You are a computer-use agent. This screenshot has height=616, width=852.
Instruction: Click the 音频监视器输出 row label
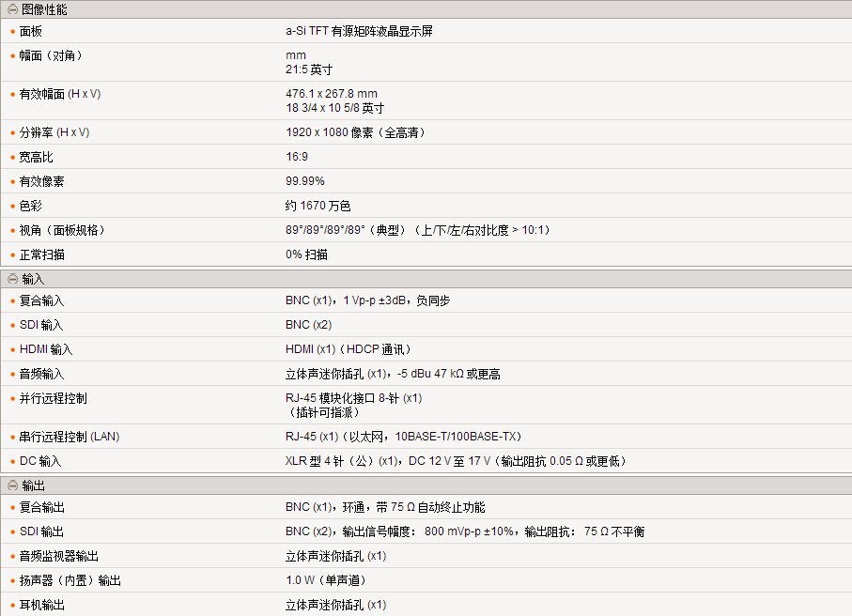coord(59,556)
